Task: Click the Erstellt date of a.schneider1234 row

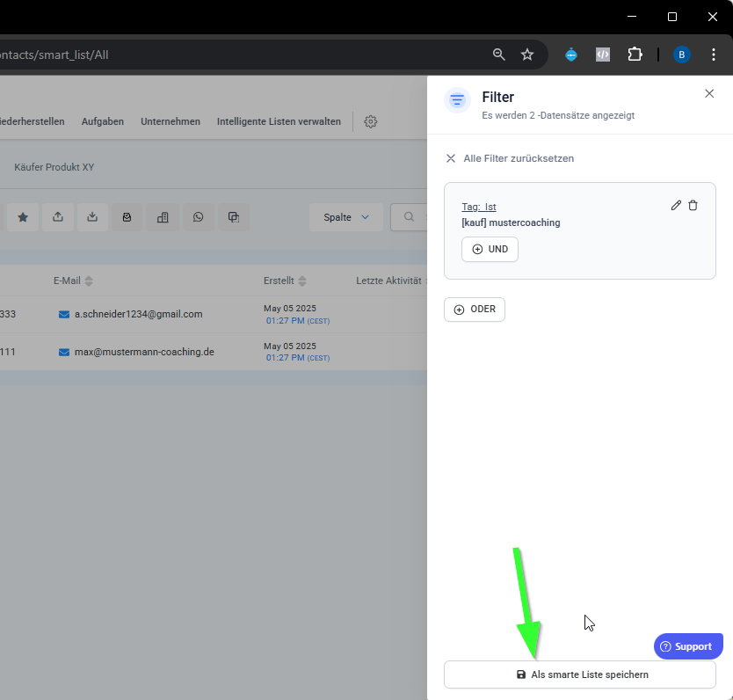Action: 296,314
